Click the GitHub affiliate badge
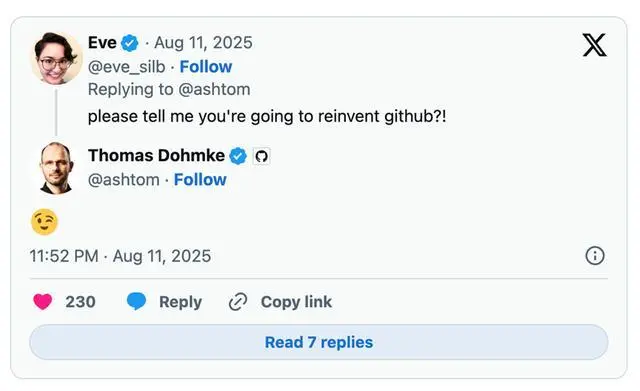Screen dimensions: 640x391 point(261,156)
